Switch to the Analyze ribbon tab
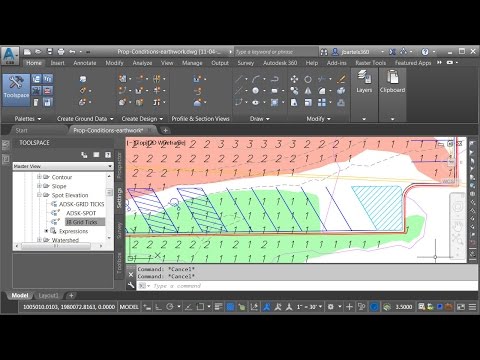 [142, 63]
